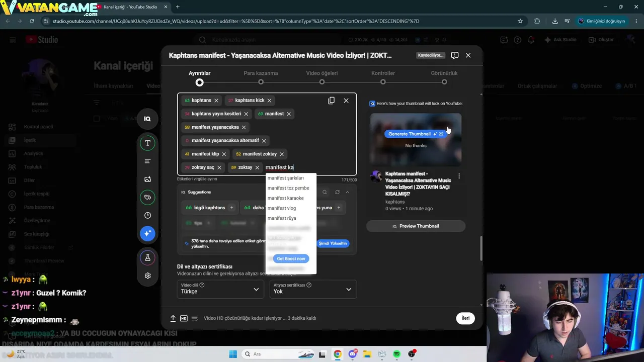This screenshot has width=644, height=362.
Task: Open vidIQ sidebar settings gear
Action: pyautogui.click(x=147, y=276)
